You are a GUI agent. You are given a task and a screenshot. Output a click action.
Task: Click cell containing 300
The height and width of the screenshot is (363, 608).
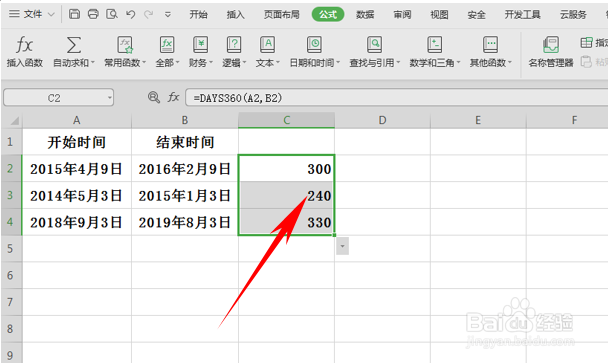click(287, 169)
